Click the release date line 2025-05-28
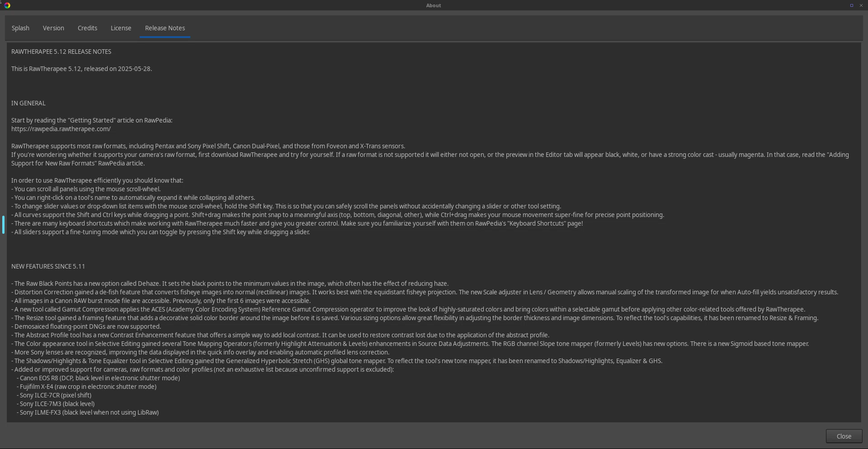Viewport: 868px width, 449px height. (81, 69)
